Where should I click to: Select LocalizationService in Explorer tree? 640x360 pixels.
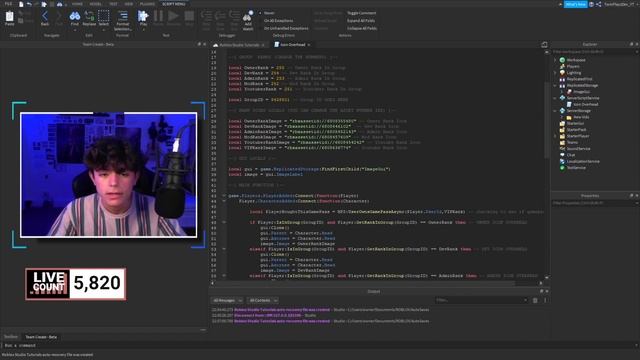pos(583,162)
